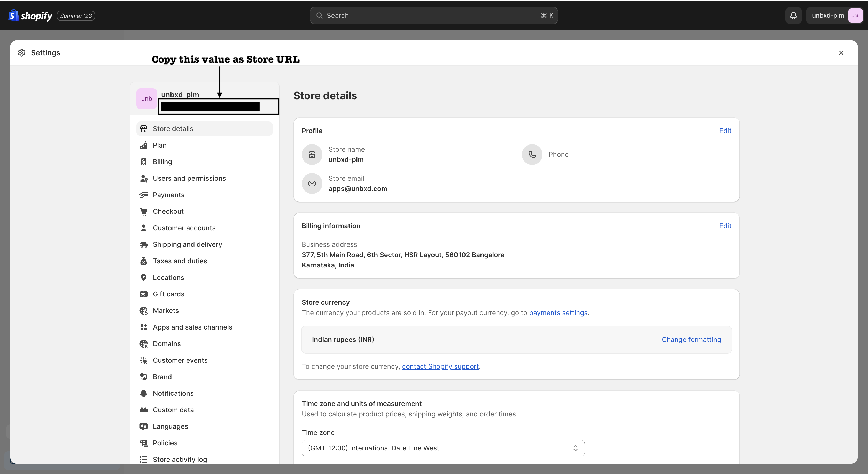Click the Shopify logo in header
868x474 pixels.
click(x=30, y=16)
